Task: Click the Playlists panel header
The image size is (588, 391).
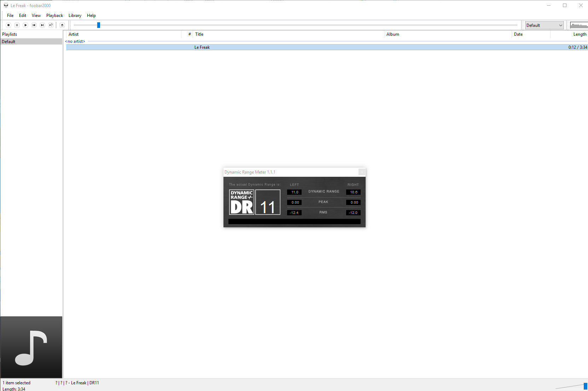Action: [x=31, y=34]
